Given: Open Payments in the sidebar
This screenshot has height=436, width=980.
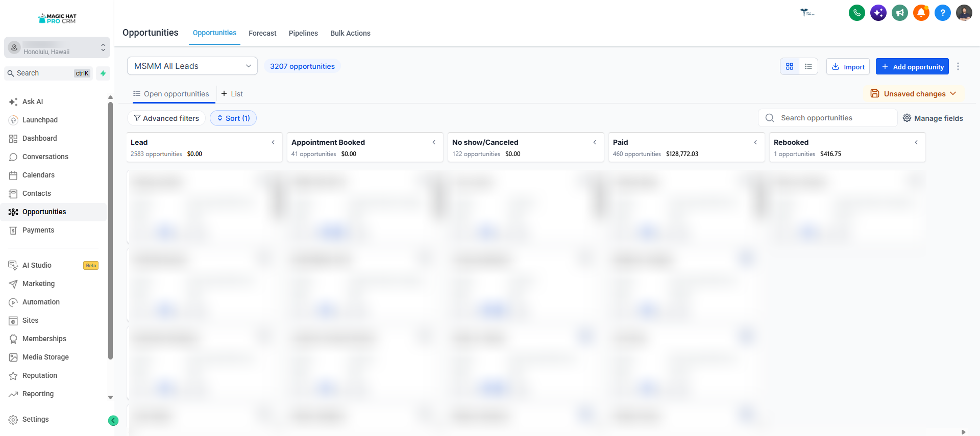Looking at the screenshot, I should click(x=38, y=230).
